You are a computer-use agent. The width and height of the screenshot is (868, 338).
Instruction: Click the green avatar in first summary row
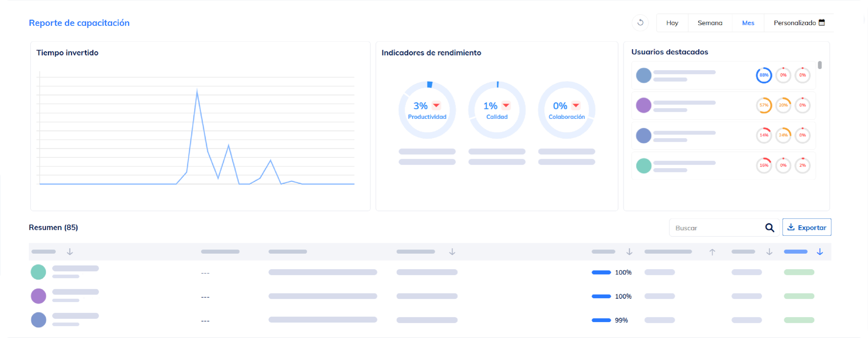pyautogui.click(x=38, y=272)
